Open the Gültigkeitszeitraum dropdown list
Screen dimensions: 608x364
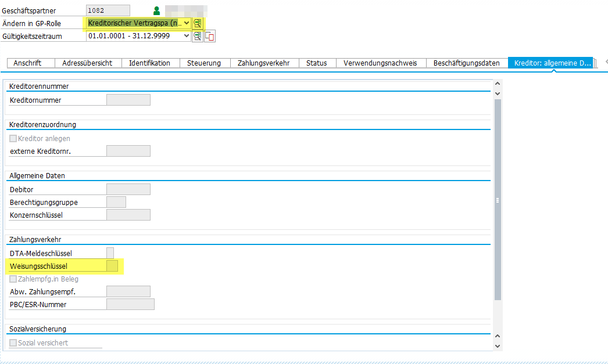186,36
